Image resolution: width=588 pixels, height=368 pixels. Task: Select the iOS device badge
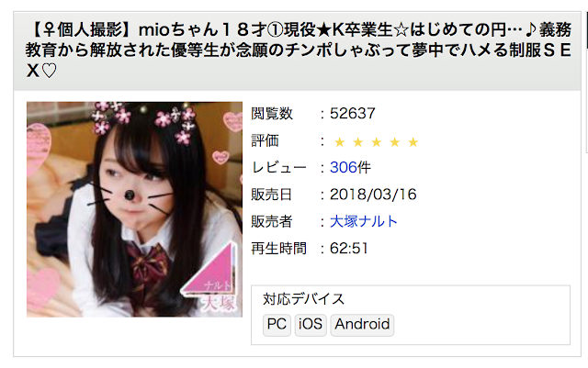[311, 325]
